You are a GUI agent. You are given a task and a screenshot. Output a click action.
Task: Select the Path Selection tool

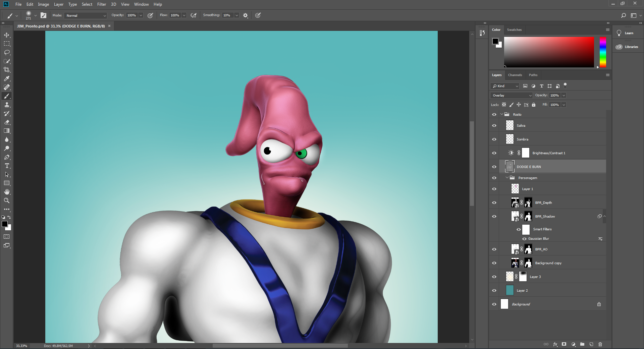click(x=7, y=174)
